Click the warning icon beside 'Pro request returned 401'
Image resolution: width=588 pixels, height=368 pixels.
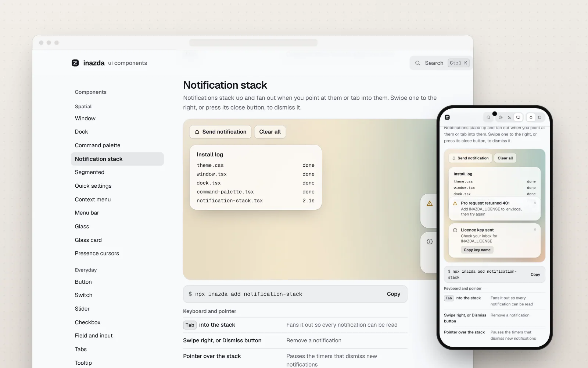455,203
